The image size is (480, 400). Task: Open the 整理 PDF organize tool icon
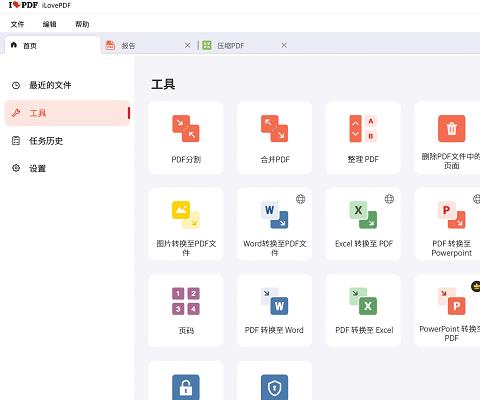[x=363, y=128]
